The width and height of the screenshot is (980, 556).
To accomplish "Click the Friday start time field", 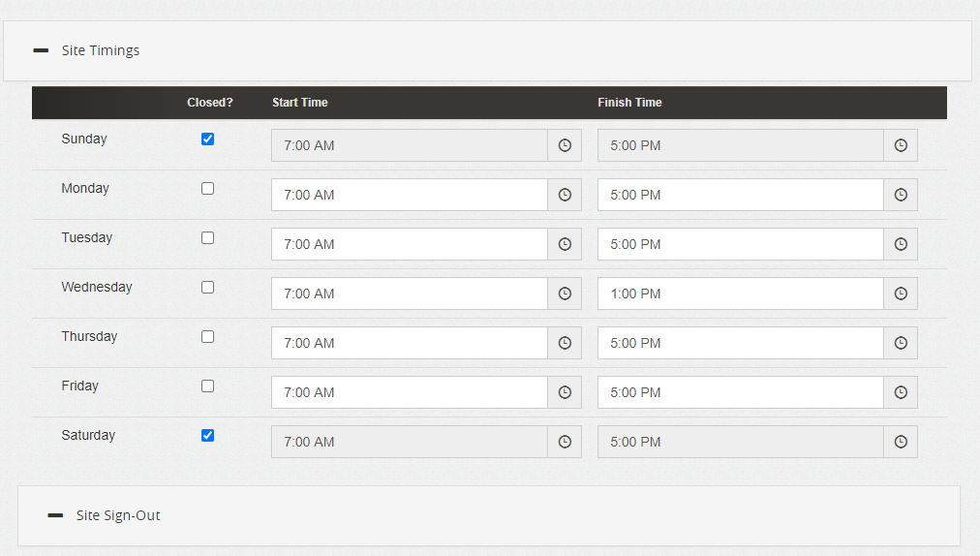I will 409,392.
